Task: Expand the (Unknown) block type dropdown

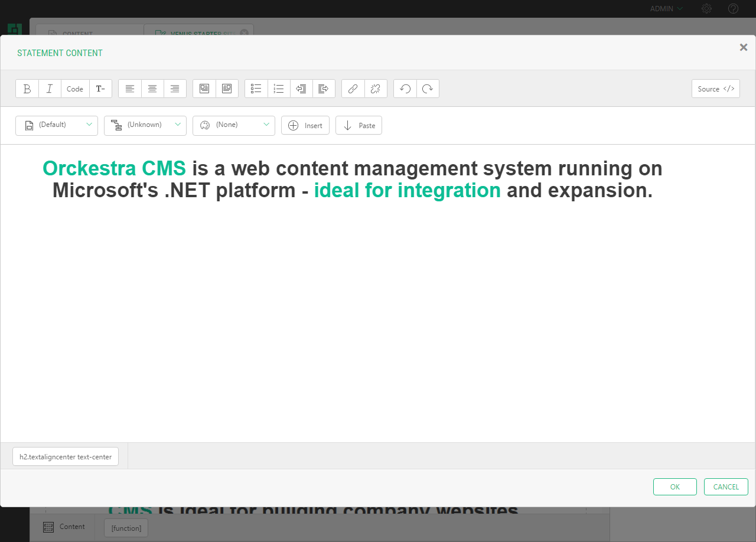Action: click(x=145, y=125)
